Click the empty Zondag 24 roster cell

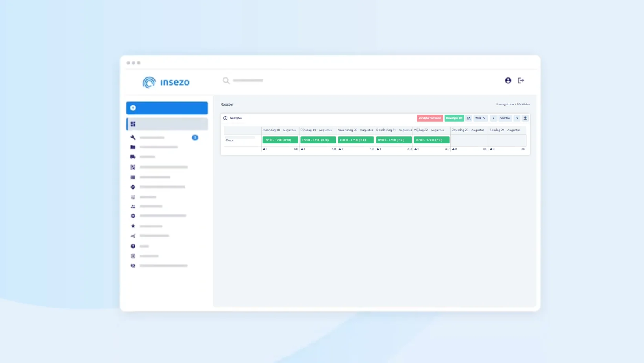pyautogui.click(x=507, y=140)
